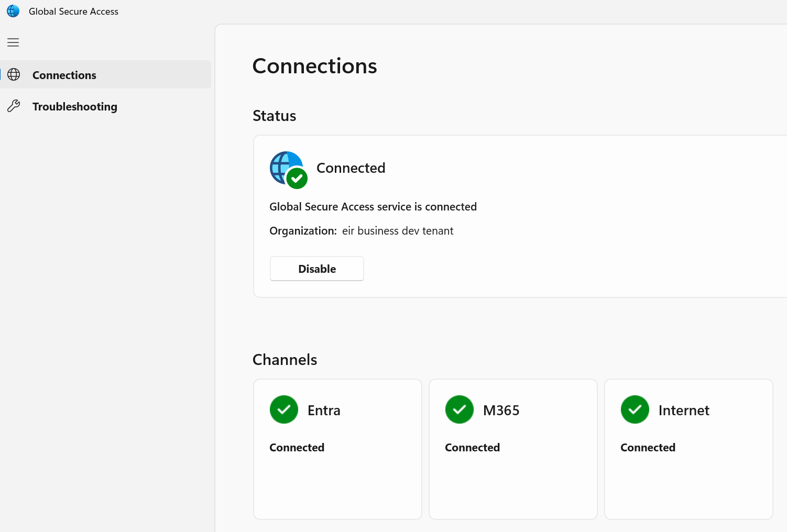Viewport: 787px width, 532px height.
Task: Open the Troubleshooting navigation item
Action: tap(106, 106)
